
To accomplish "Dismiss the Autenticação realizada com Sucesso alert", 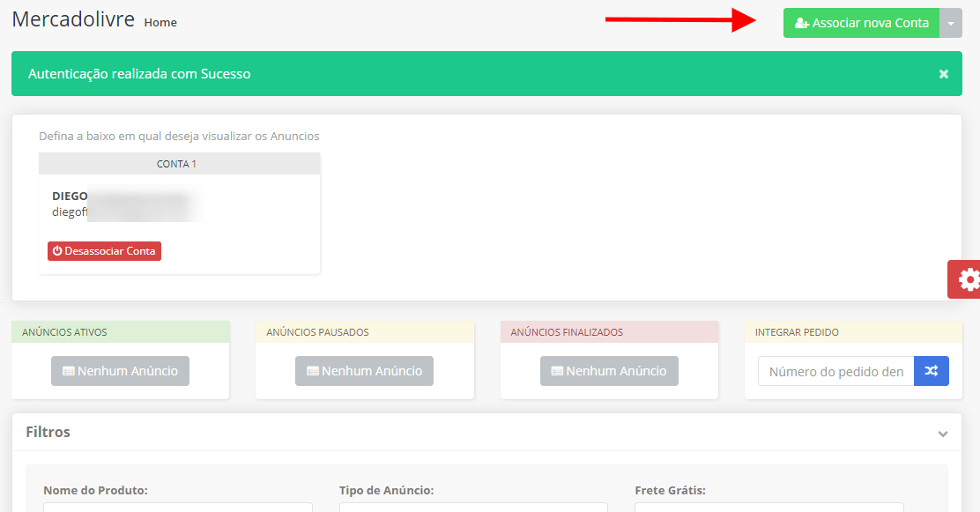I will pos(943,74).
